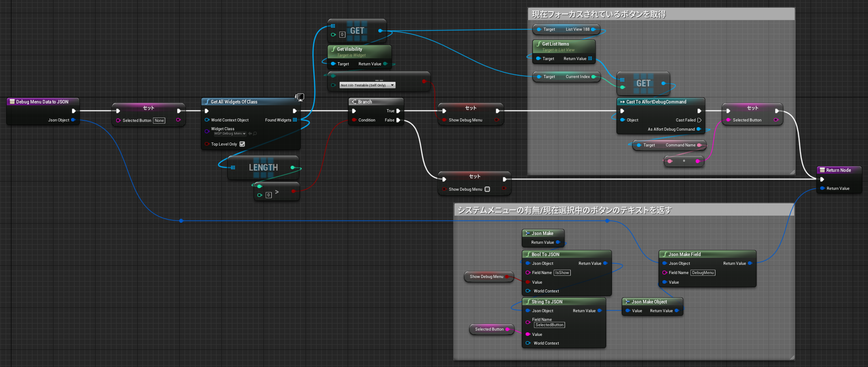868x367 pixels.
Task: Select comment titled 現在フォーカスされているボタンを取得
Action: 599,14
